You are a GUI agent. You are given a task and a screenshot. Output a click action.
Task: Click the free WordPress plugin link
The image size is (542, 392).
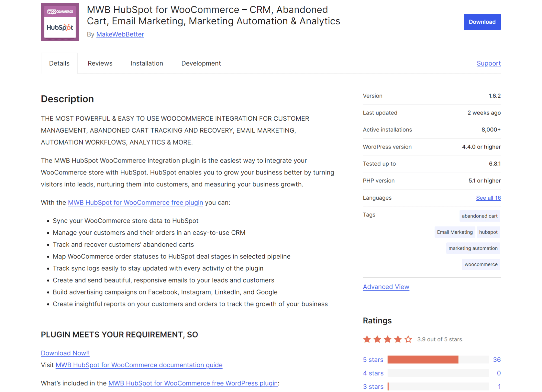tap(193, 383)
